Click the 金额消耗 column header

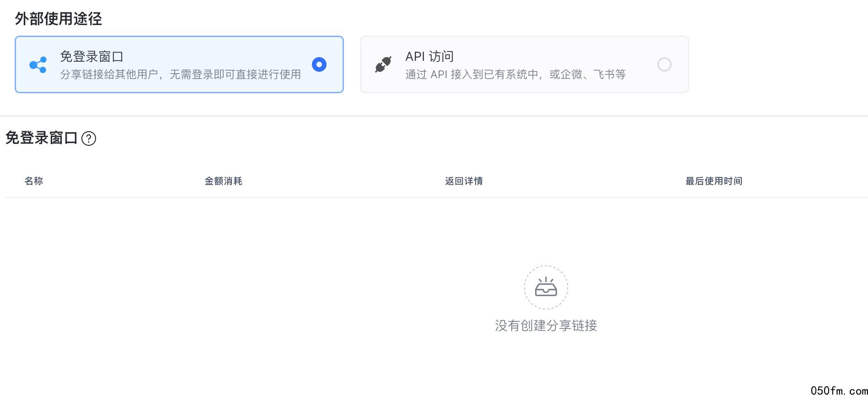coord(223,181)
